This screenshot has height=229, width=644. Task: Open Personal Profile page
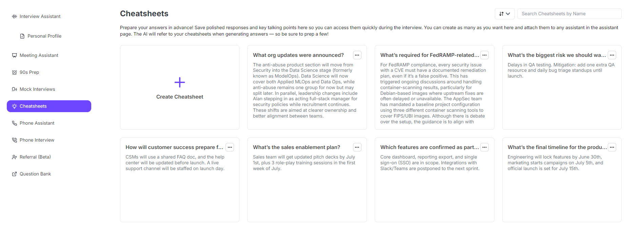point(44,36)
